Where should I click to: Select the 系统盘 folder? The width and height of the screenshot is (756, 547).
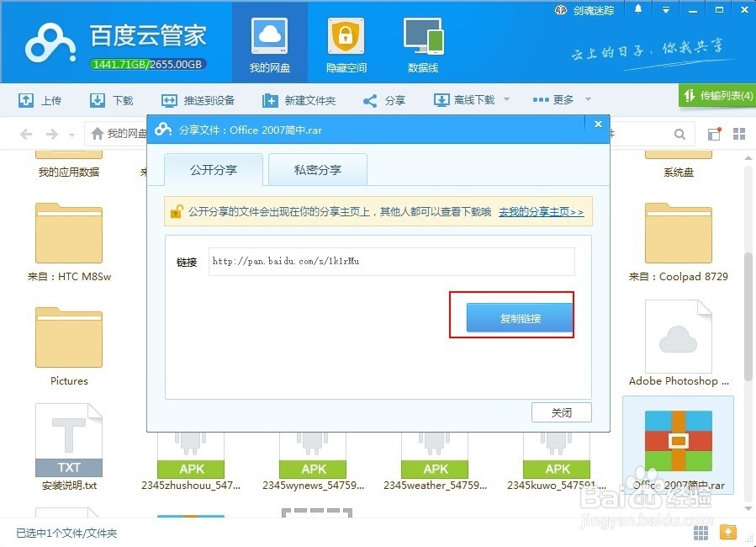(679, 164)
